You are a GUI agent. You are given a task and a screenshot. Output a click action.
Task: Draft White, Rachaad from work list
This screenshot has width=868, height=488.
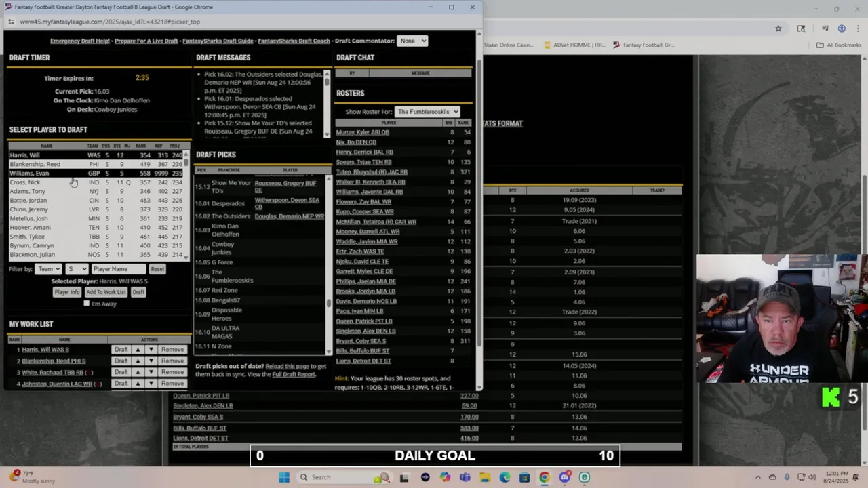pos(121,372)
